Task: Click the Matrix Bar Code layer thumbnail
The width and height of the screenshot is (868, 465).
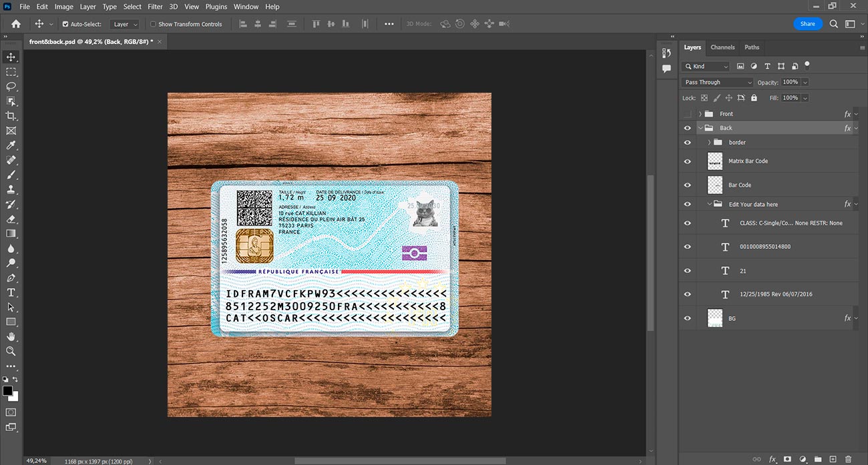Action: pyautogui.click(x=715, y=161)
